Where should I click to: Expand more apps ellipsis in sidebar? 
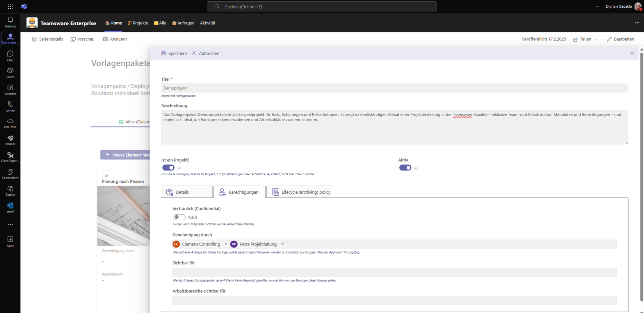pyautogui.click(x=10, y=225)
